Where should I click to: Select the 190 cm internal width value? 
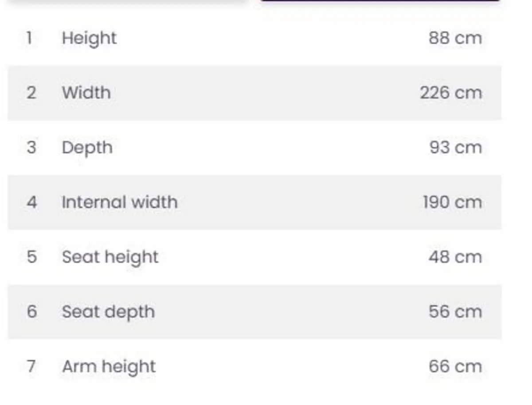(x=452, y=202)
